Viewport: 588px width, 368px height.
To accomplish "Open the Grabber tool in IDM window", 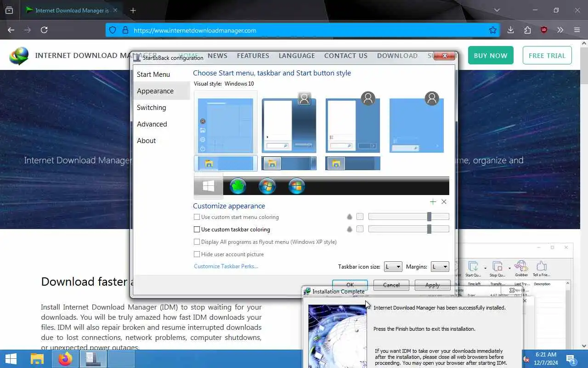I will pyautogui.click(x=521, y=268).
